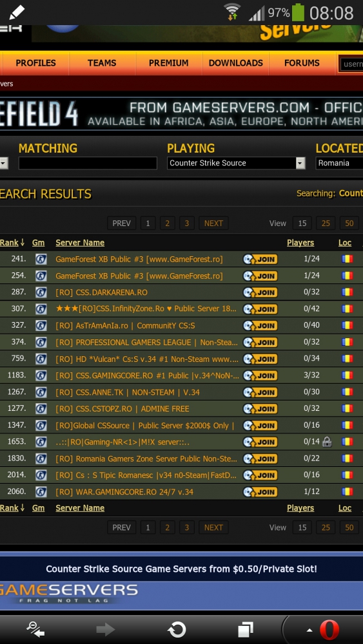This screenshot has width=363, height=644.
Task: Click the Matching search text field
Action: click(x=88, y=163)
